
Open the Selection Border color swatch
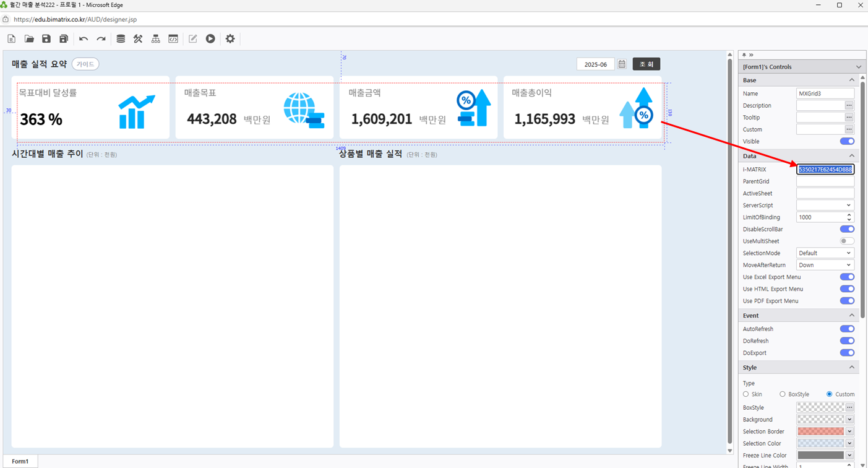point(820,431)
